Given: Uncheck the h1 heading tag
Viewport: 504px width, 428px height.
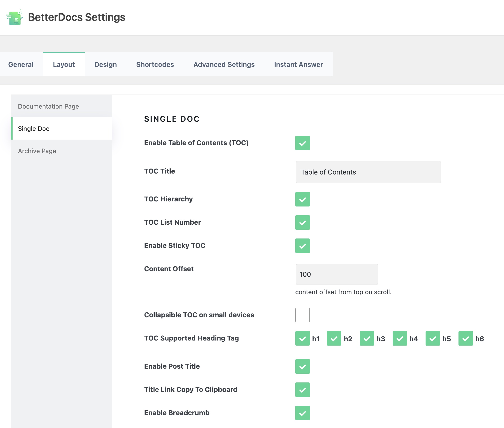Looking at the screenshot, I should (302, 338).
